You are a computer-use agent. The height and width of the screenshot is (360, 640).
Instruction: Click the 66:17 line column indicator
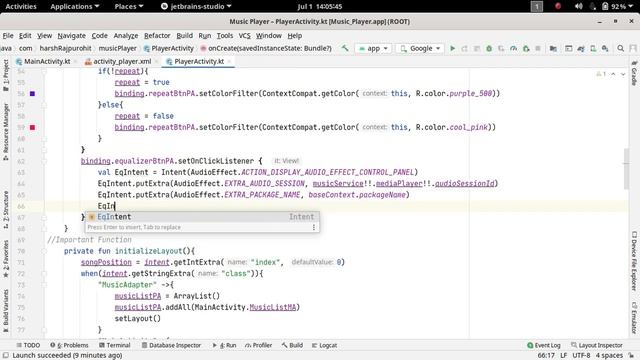pyautogui.click(x=546, y=356)
